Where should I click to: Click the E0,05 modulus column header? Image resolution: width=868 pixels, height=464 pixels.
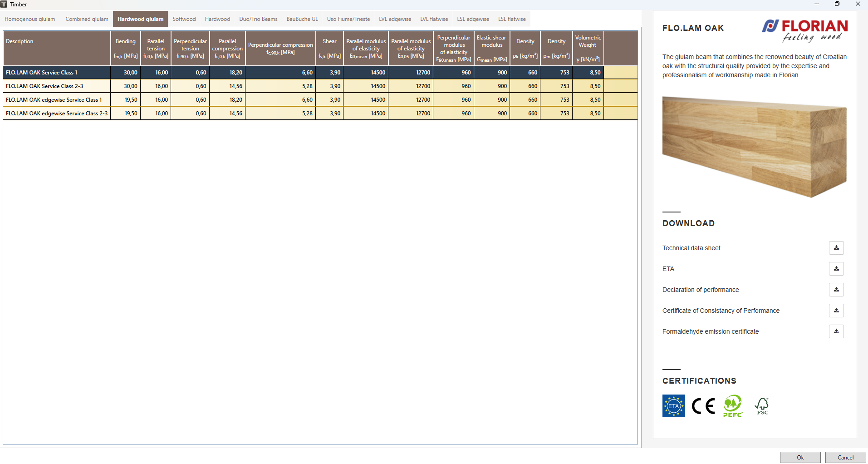(x=411, y=48)
